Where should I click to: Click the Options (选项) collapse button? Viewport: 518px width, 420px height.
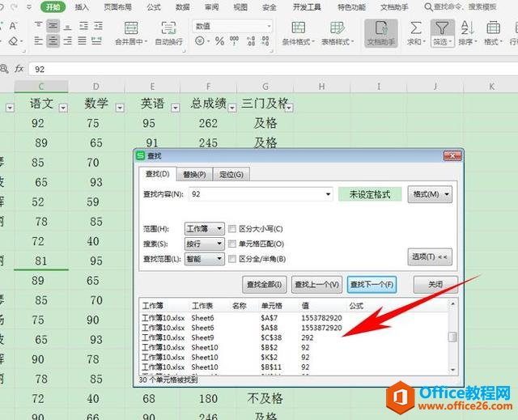[x=430, y=257]
